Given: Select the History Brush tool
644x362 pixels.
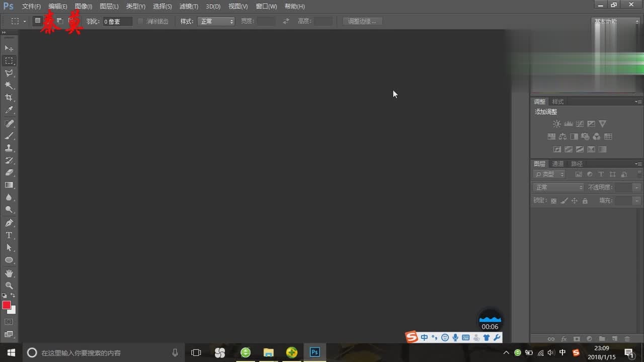Looking at the screenshot, I should (9, 160).
